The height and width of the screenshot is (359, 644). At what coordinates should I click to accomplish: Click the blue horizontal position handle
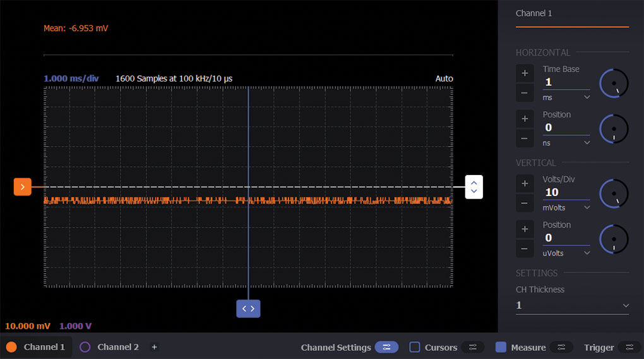[248, 308]
